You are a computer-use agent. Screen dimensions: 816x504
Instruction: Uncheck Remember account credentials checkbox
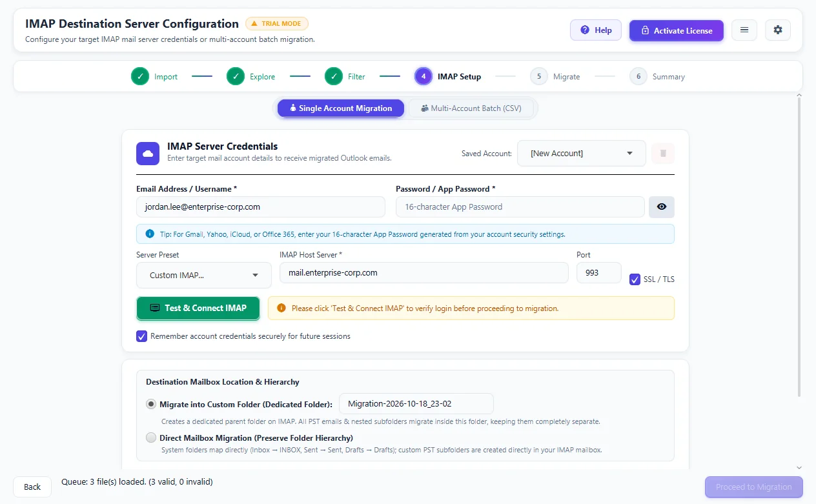click(141, 336)
